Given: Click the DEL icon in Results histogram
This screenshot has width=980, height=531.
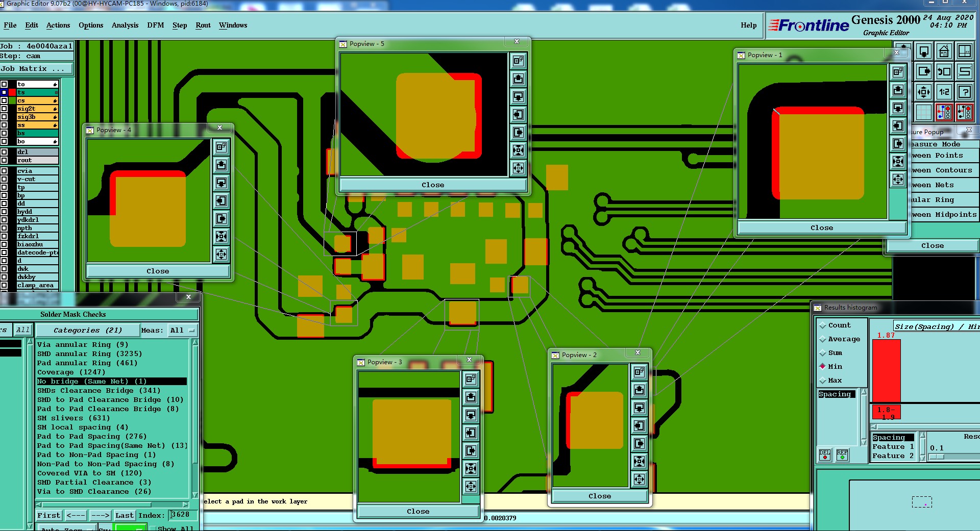Looking at the screenshot, I should (x=825, y=455).
